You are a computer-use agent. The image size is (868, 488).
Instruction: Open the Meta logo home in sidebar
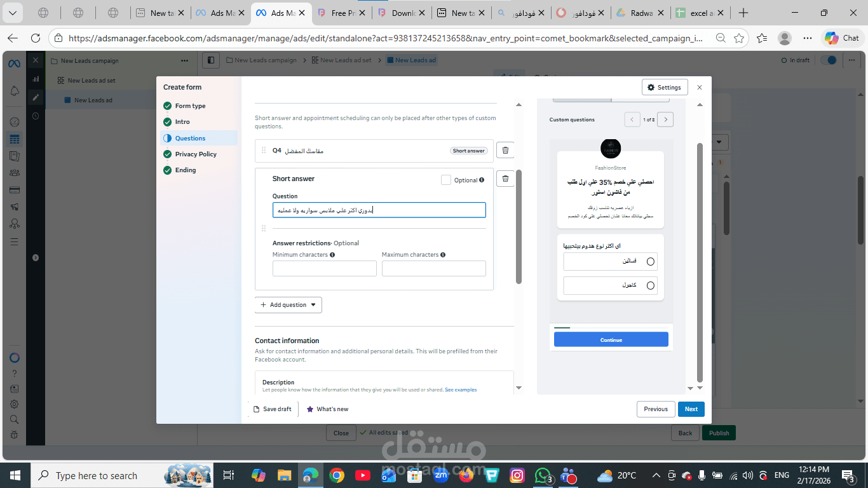(14, 64)
